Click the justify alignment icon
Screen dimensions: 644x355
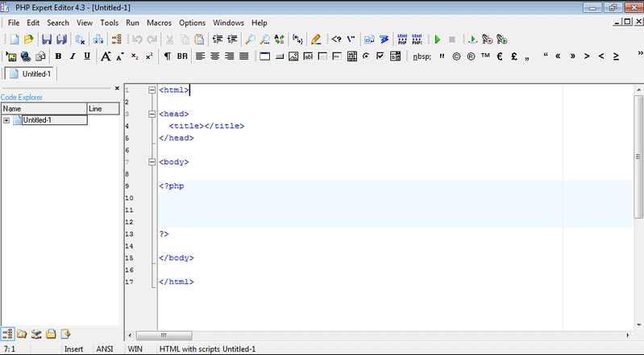pos(244,56)
